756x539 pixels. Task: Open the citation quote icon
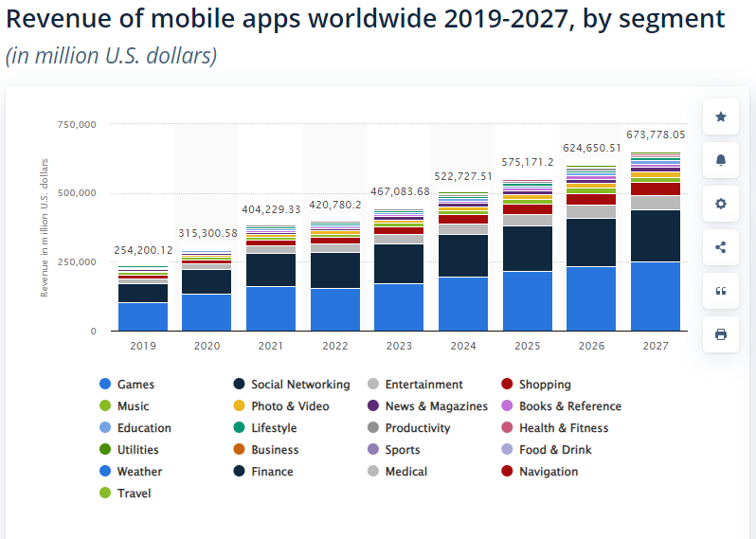pos(720,291)
